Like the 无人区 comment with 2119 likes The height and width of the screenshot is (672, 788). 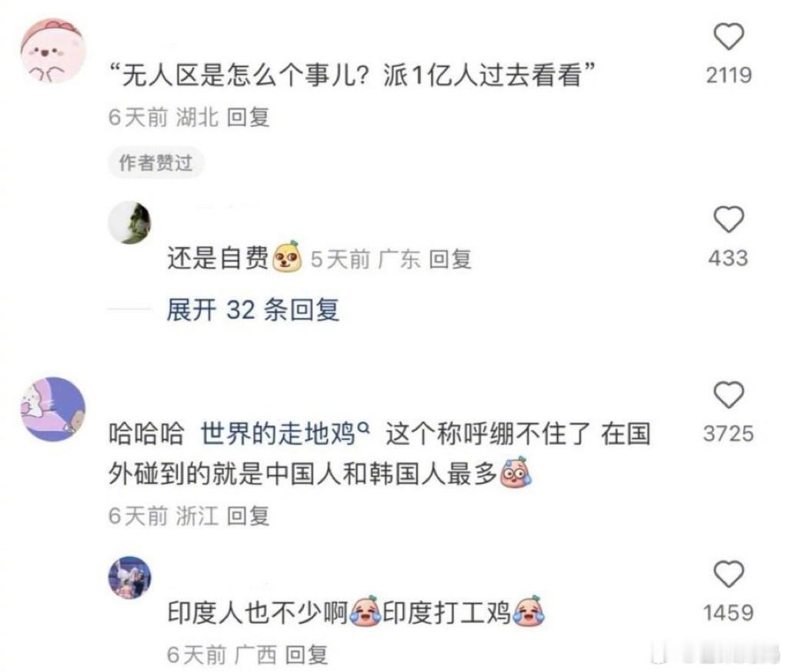pyautogui.click(x=729, y=37)
